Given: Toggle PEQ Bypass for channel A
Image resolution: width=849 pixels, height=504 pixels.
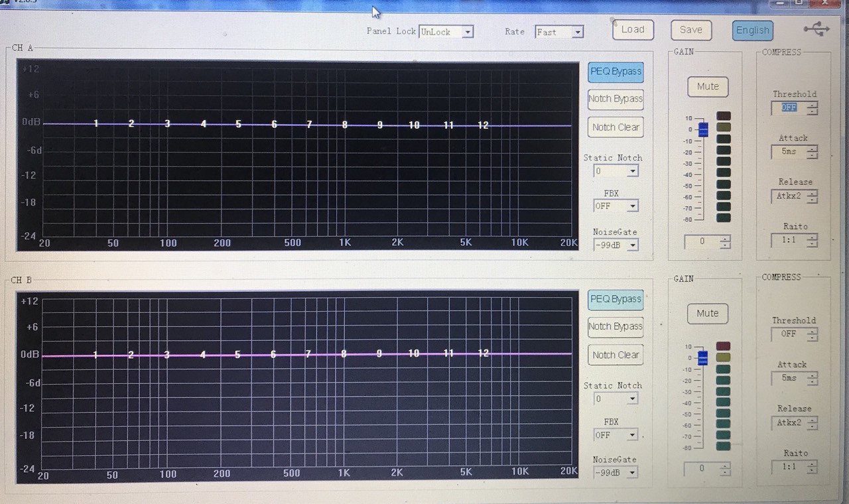Looking at the screenshot, I should (x=616, y=72).
